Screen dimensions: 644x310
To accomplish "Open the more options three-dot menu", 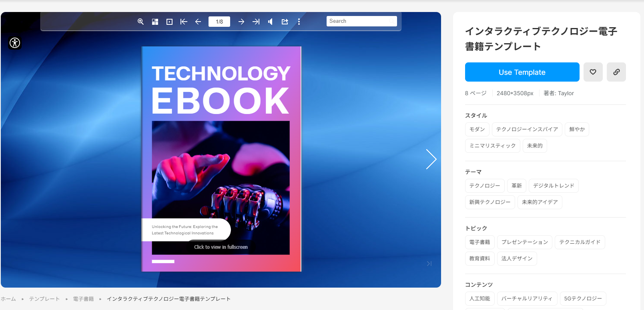I will (x=299, y=22).
